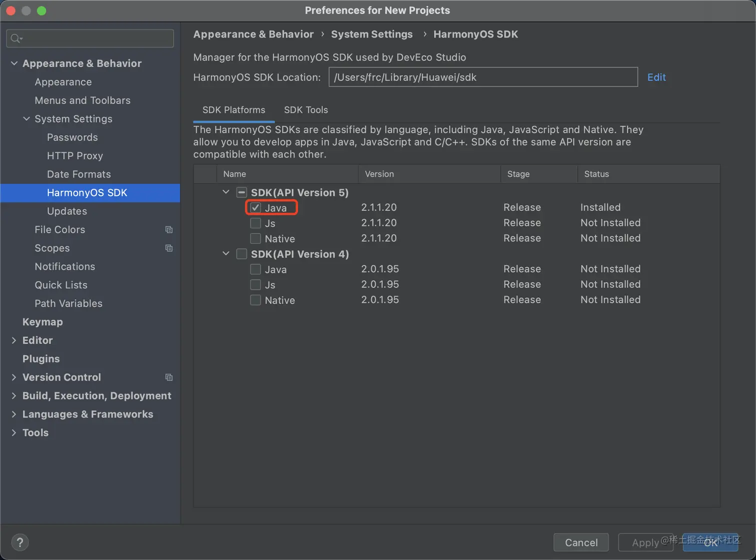
Task: Check the Js checkbox under API Version 5
Action: (x=255, y=223)
